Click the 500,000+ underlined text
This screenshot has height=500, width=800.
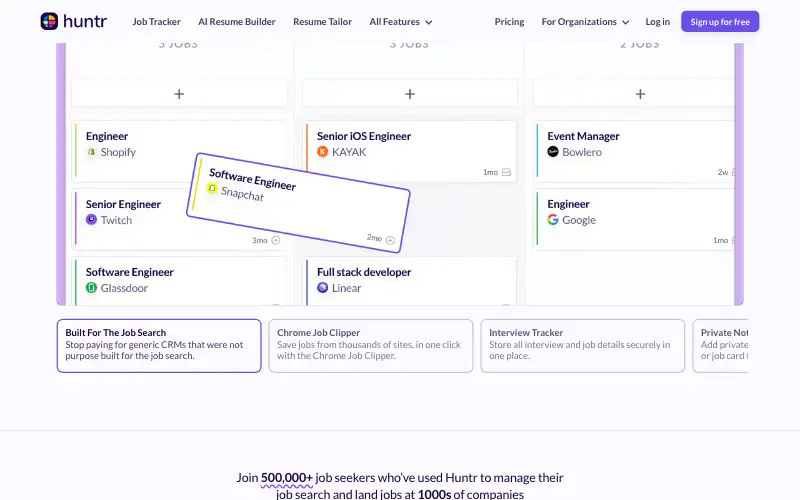point(287,478)
